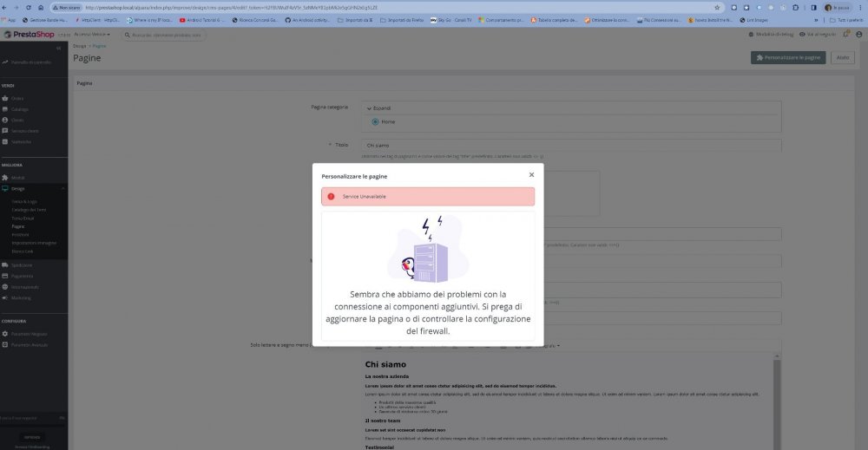
Task: Click the browser back arrow
Action: [4, 8]
